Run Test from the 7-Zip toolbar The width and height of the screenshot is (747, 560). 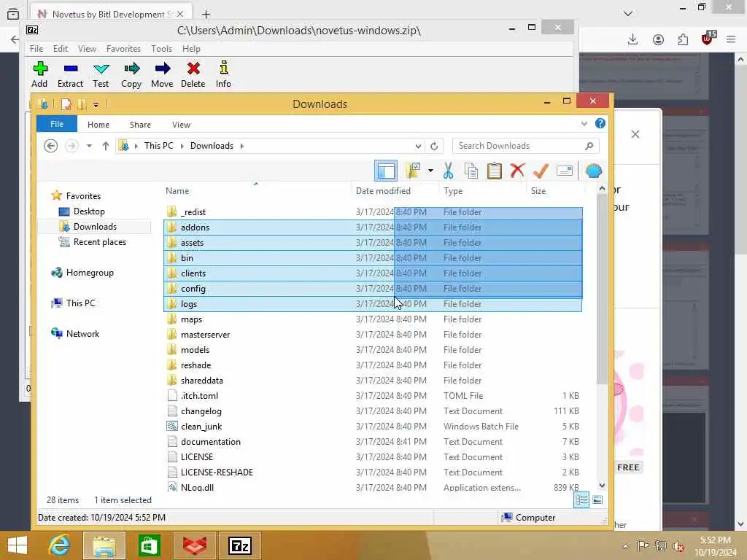click(101, 74)
